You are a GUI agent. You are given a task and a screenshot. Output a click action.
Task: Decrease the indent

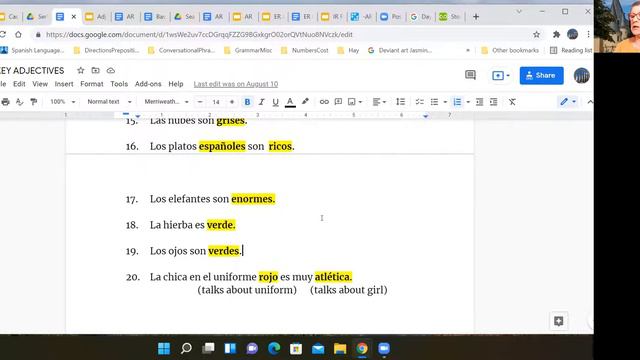[x=480, y=102]
